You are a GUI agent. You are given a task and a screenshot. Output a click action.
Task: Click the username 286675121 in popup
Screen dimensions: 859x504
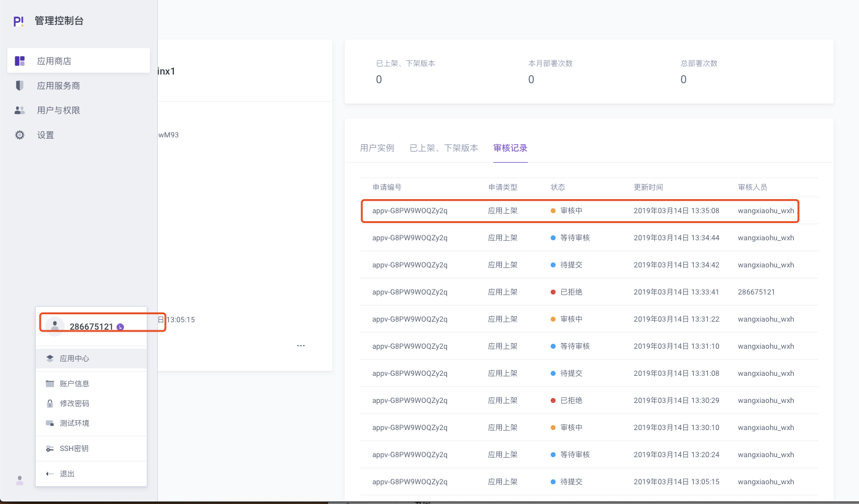tap(91, 327)
